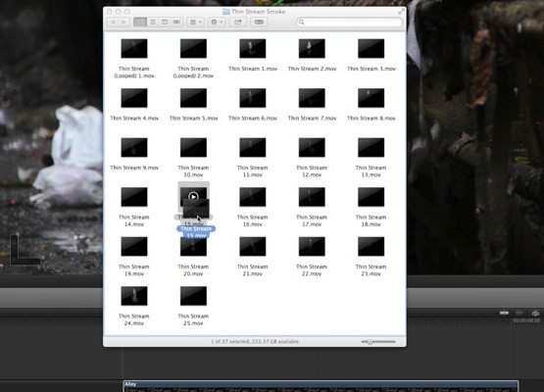Select Thin Stream 1.mov thumbnail

click(x=253, y=49)
